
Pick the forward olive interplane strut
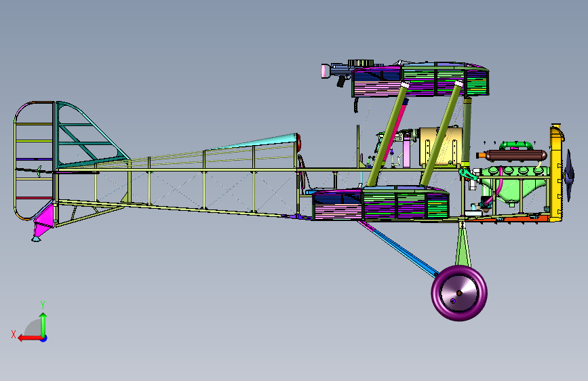[442, 134]
